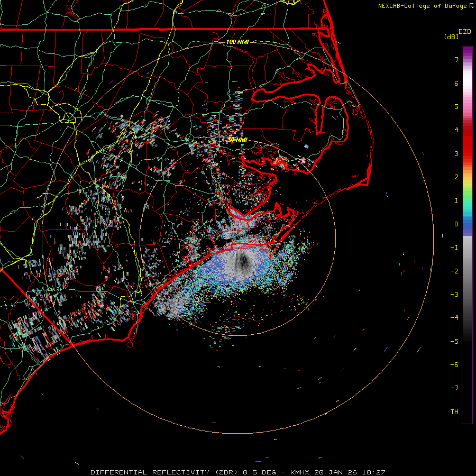The width and height of the screenshot is (476, 476).
Task: Click the 5 dB mark on color scale
Action: tap(456, 106)
